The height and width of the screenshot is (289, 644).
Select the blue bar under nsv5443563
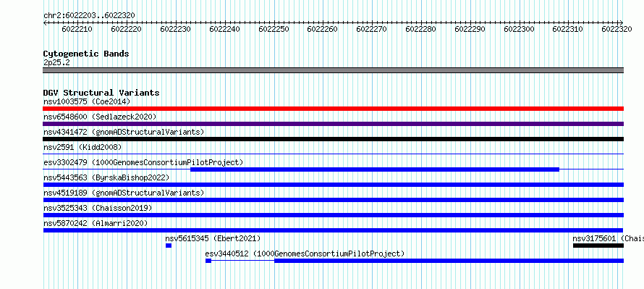(x=333, y=185)
